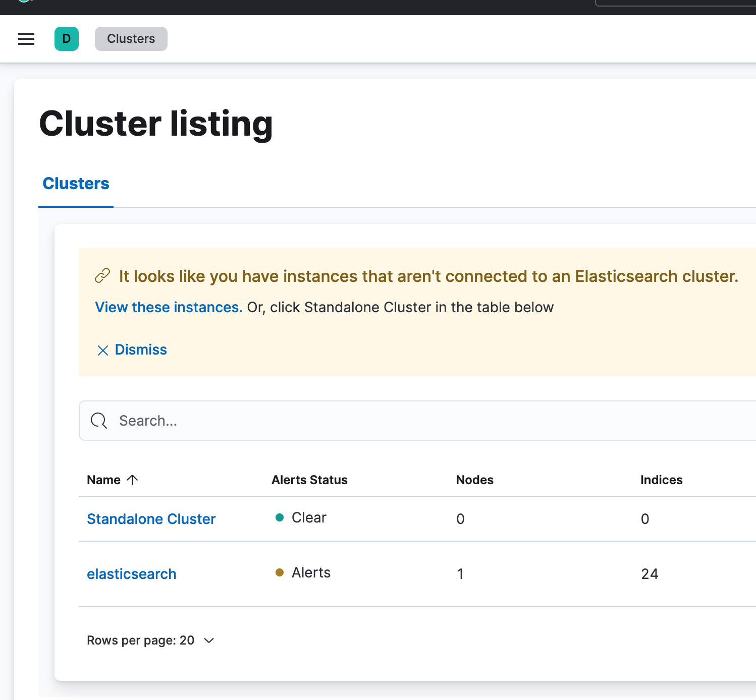This screenshot has width=756, height=700.
Task: Click the Name sort arrow
Action: (x=132, y=480)
